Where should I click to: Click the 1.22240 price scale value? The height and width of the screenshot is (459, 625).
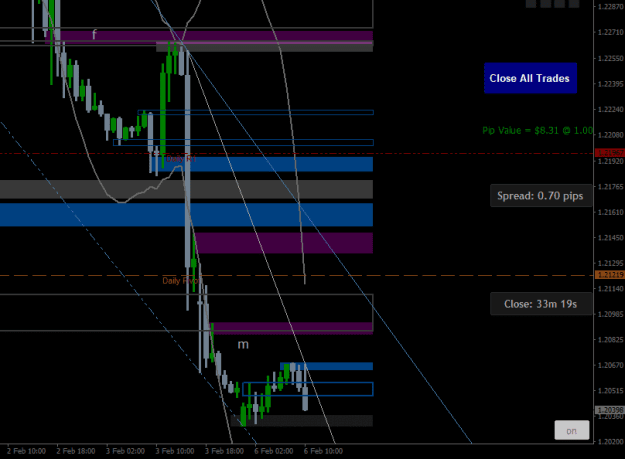click(611, 110)
